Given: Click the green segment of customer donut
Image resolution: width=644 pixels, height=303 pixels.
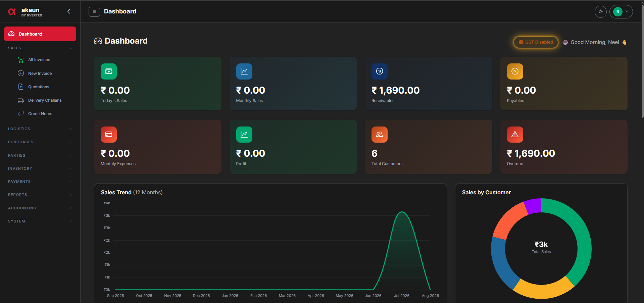Looking at the screenshot, I should (x=582, y=238).
